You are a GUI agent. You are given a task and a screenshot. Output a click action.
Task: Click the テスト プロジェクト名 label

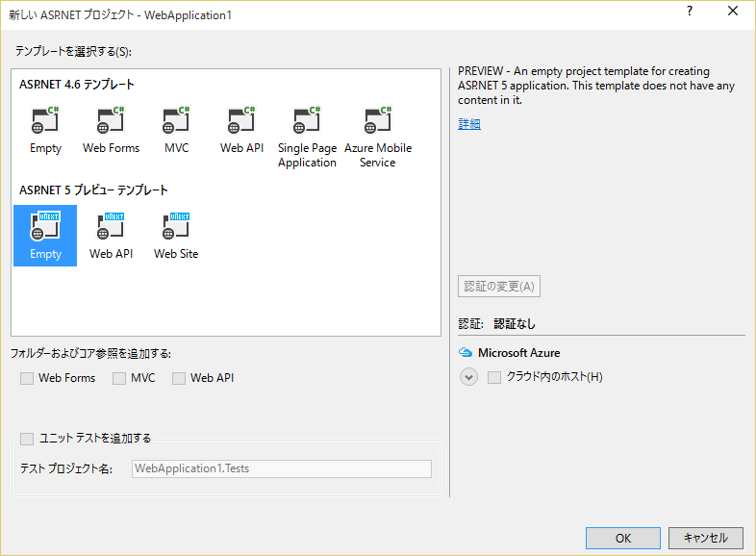pos(66,468)
